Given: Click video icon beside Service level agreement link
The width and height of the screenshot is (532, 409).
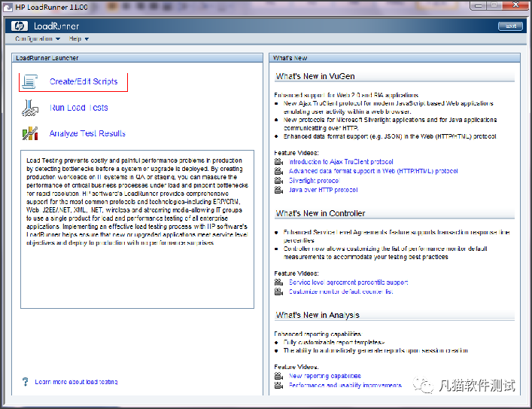Looking at the screenshot, I should pos(278,282).
